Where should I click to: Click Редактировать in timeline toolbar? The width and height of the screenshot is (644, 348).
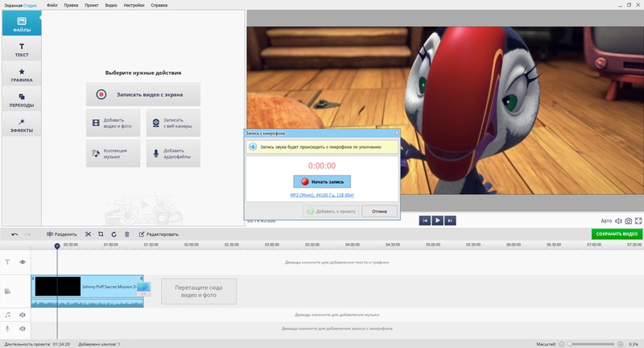159,234
